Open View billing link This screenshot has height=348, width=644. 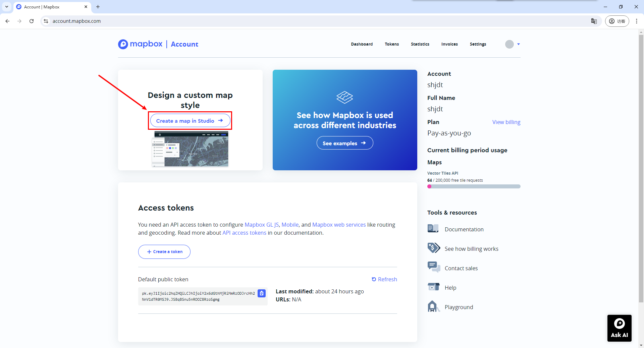pyautogui.click(x=506, y=122)
